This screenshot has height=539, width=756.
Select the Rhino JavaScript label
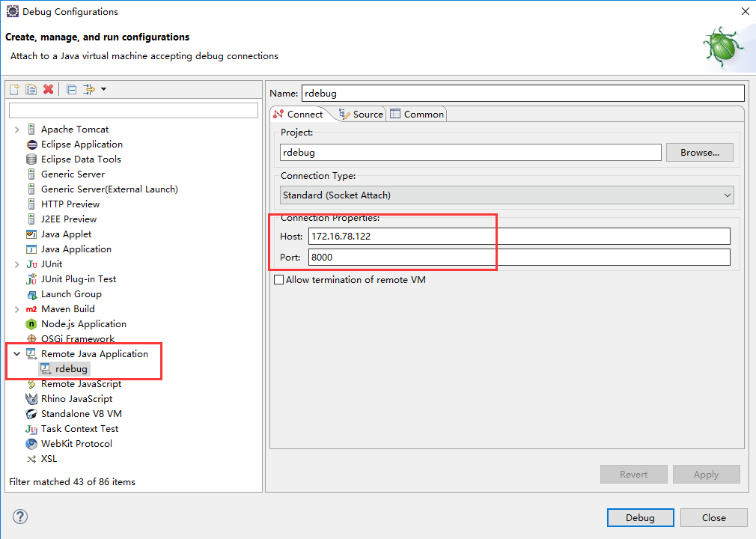76,399
